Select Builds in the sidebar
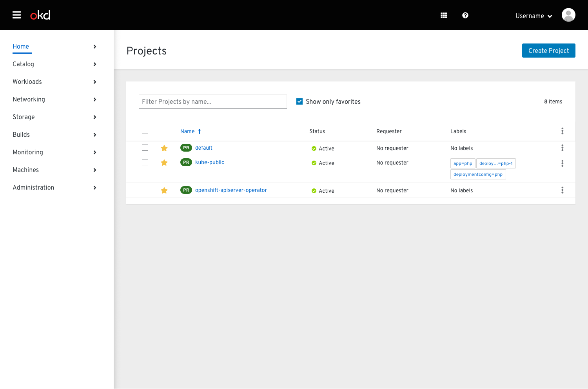588x389 pixels. pyautogui.click(x=21, y=134)
